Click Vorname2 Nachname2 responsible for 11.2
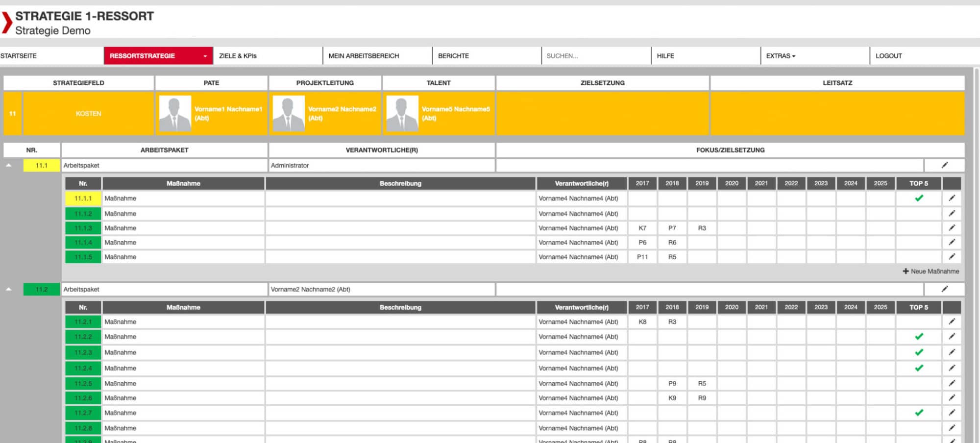The width and height of the screenshot is (980, 443). (310, 289)
